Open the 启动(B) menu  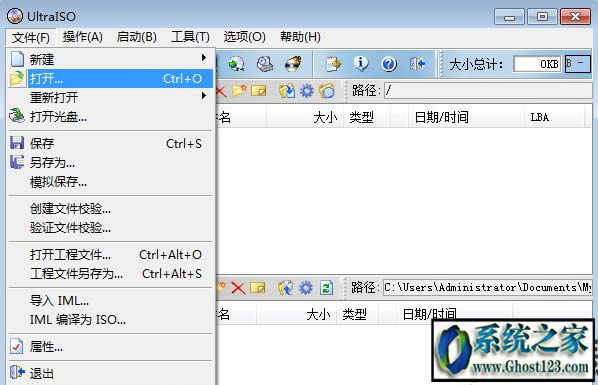[x=137, y=37]
